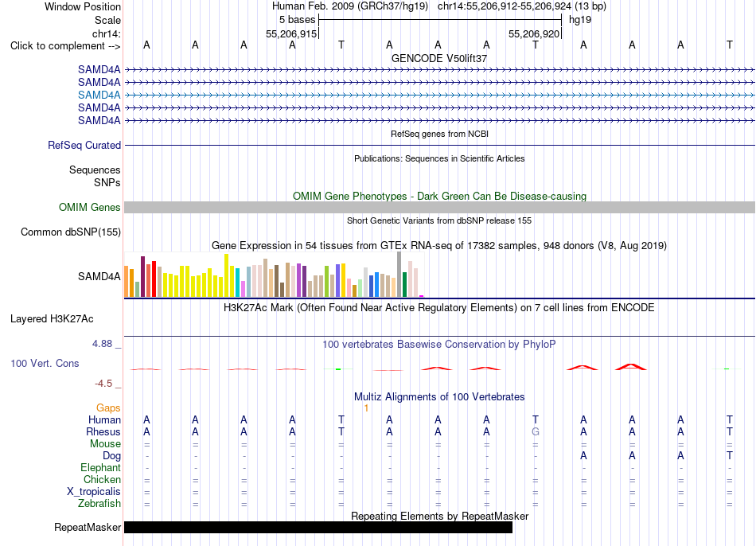Click 'Click to complement -->' label
This screenshot has height=546, width=756.
(65, 46)
